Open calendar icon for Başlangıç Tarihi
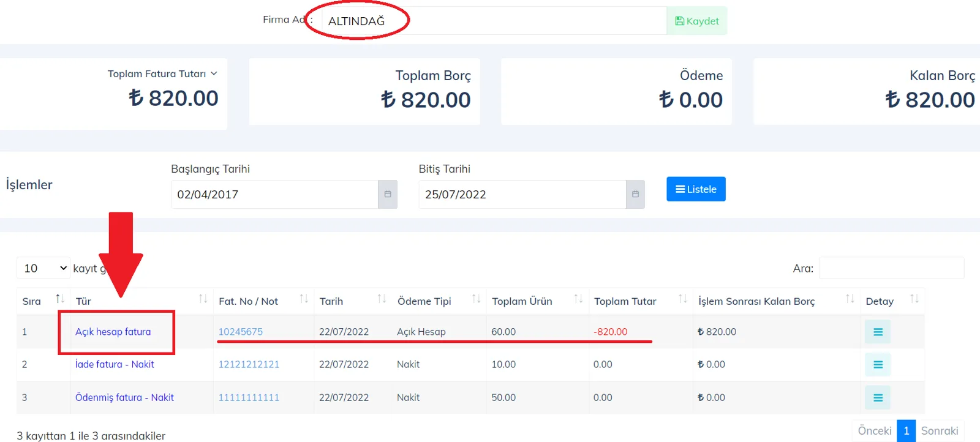980x442 pixels. [x=388, y=194]
